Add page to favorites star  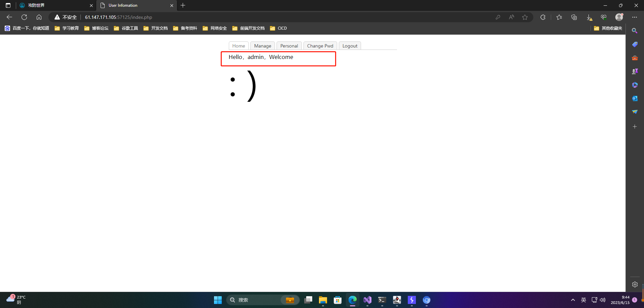(525, 17)
